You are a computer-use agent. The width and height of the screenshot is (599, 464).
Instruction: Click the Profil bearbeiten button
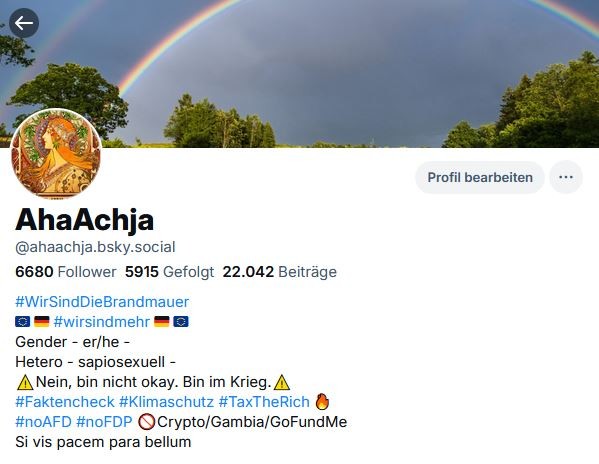[480, 177]
